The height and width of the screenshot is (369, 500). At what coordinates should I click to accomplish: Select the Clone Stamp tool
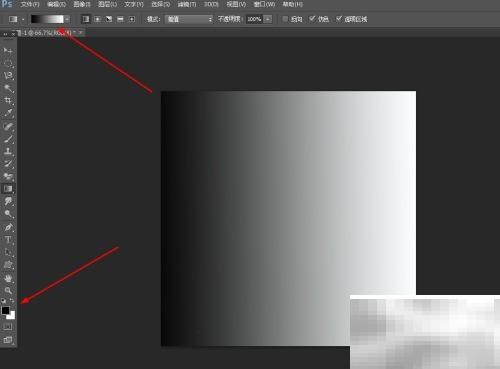[8, 151]
